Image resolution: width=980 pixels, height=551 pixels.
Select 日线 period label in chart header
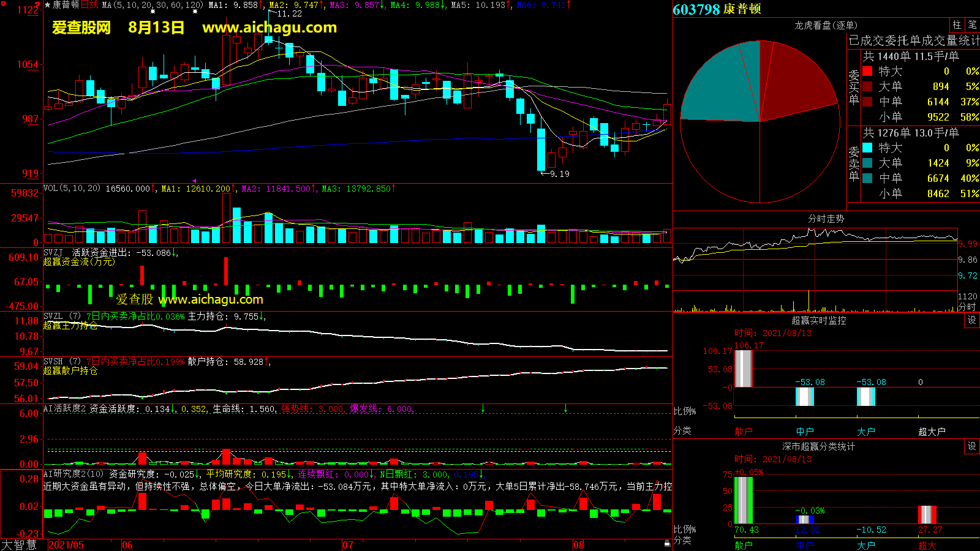(x=89, y=5)
